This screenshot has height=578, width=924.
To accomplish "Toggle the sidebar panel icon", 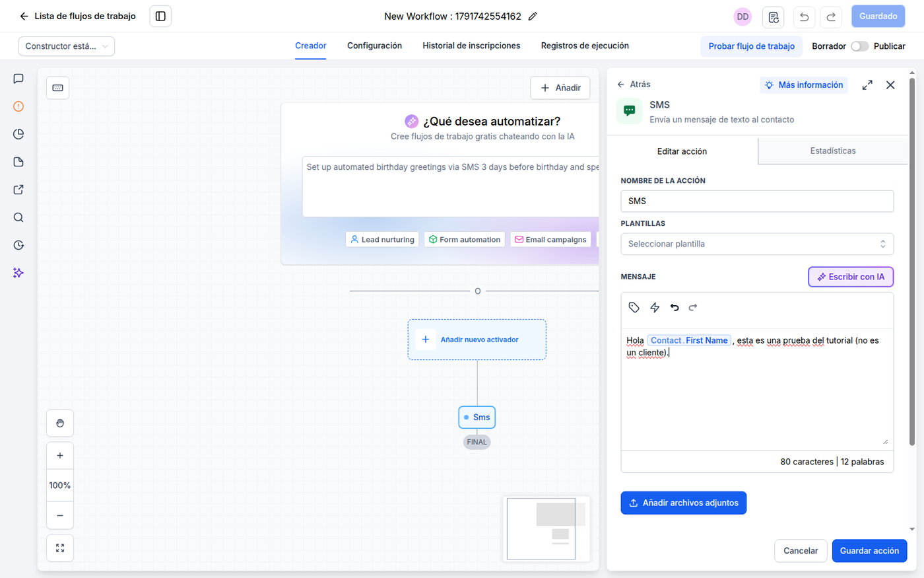I will [x=160, y=17].
